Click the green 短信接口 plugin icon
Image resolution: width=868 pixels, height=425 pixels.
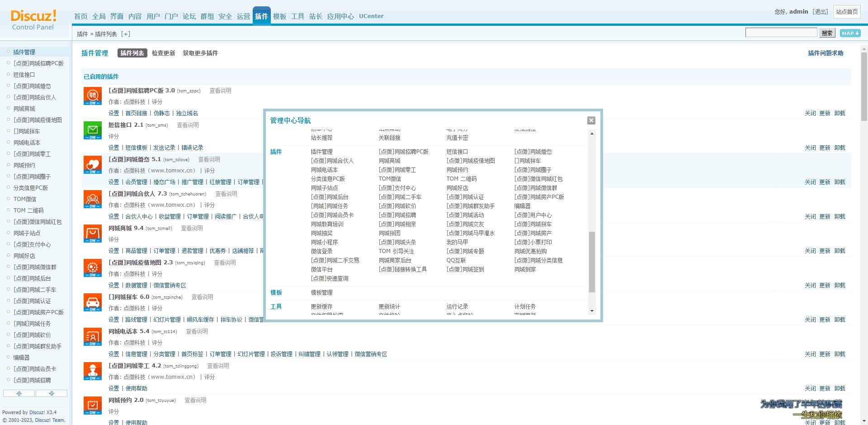click(93, 130)
